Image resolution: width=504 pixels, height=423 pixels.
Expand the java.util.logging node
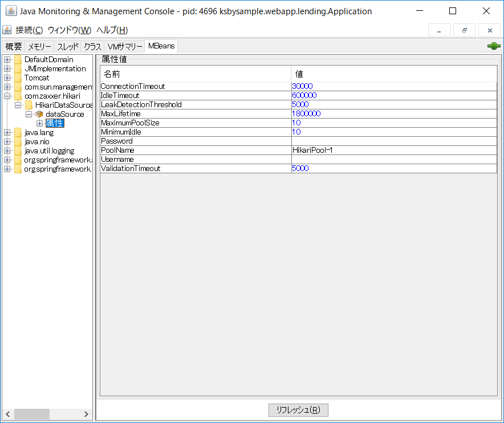tap(7, 151)
